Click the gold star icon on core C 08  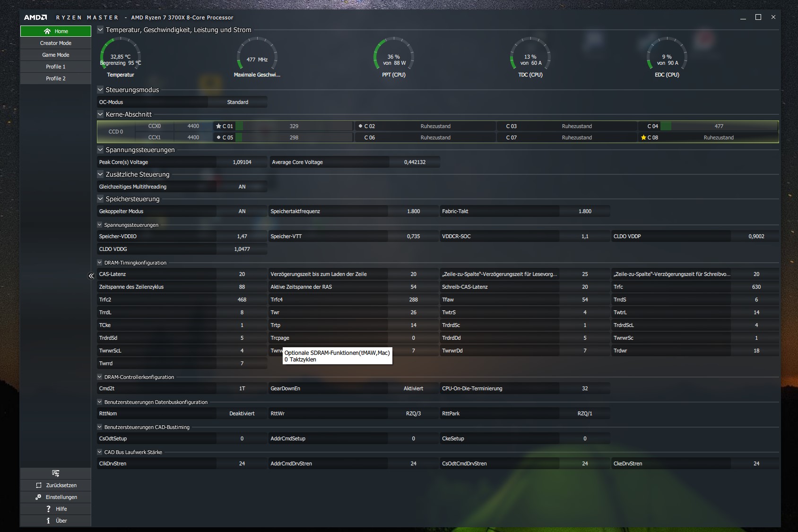point(643,137)
